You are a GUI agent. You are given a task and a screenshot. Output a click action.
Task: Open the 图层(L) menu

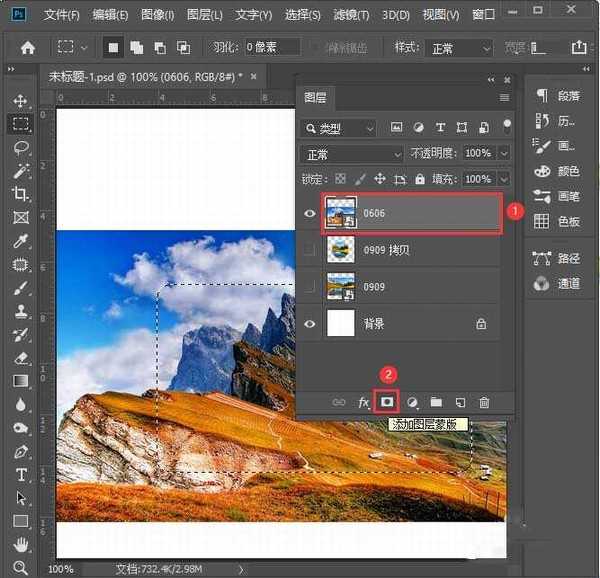[205, 15]
